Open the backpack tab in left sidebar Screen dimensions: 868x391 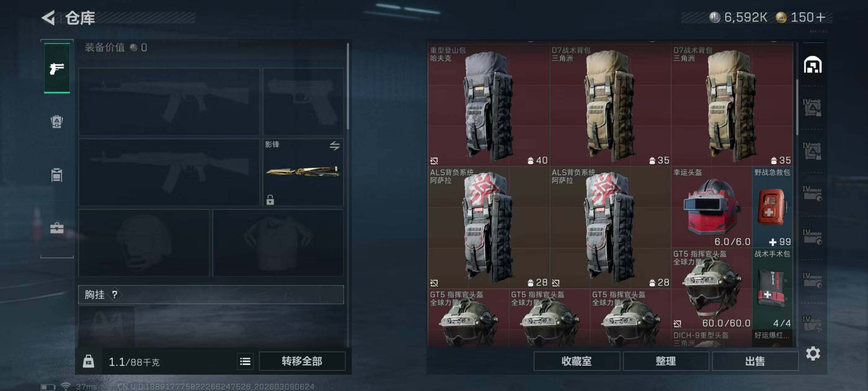tap(57, 121)
